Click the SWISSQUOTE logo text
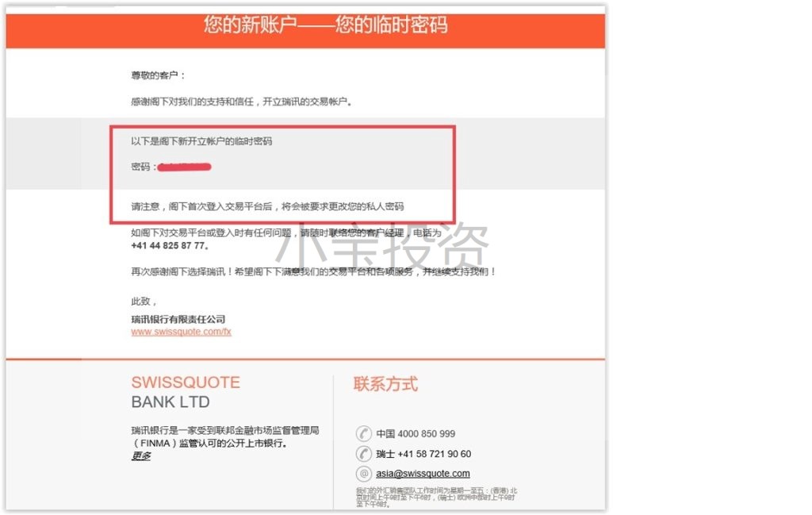The height and width of the screenshot is (515, 812). click(186, 382)
